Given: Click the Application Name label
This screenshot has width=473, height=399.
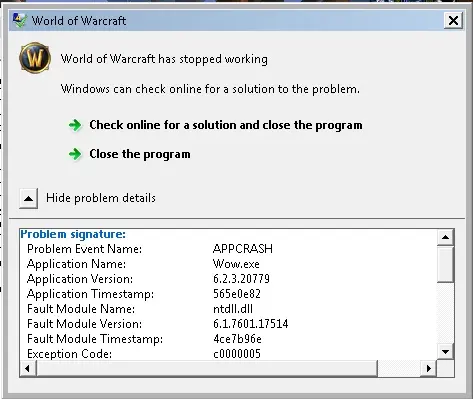Looking at the screenshot, I should pyautogui.click(x=76, y=264).
